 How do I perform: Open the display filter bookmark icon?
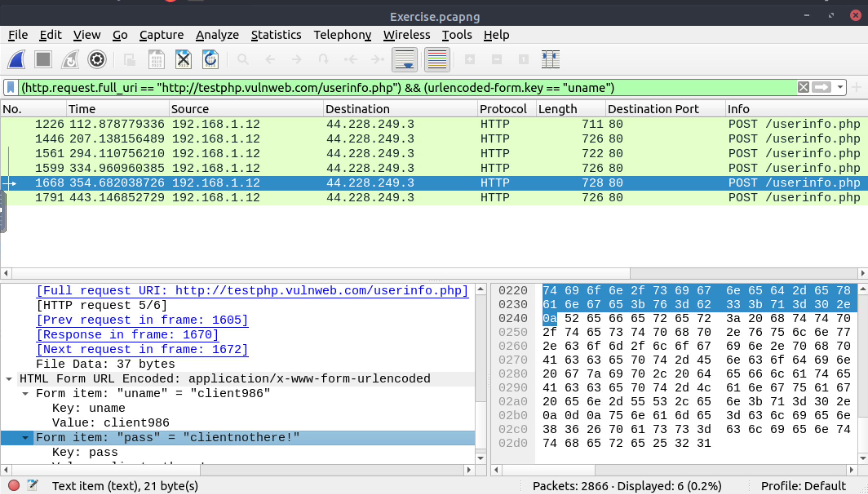point(11,88)
